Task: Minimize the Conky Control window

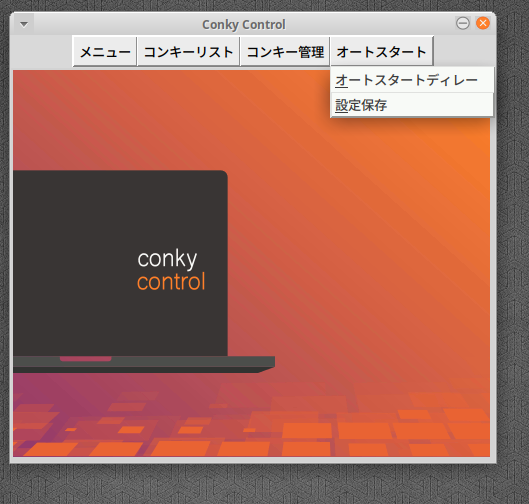Action: [463, 23]
